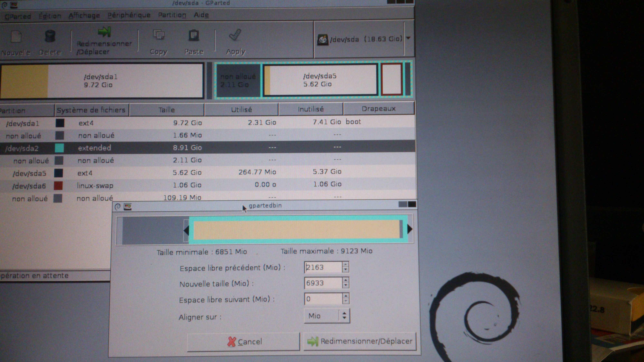The width and height of the screenshot is (644, 362).
Task: Click the red linux-swap color swatch of /dev/sda6
Action: point(58,186)
